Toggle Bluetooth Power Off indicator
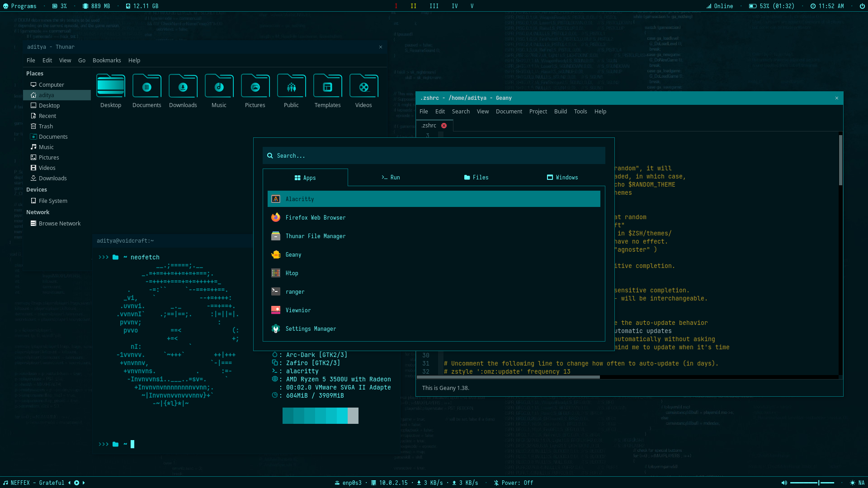The image size is (868, 488). [x=513, y=483]
